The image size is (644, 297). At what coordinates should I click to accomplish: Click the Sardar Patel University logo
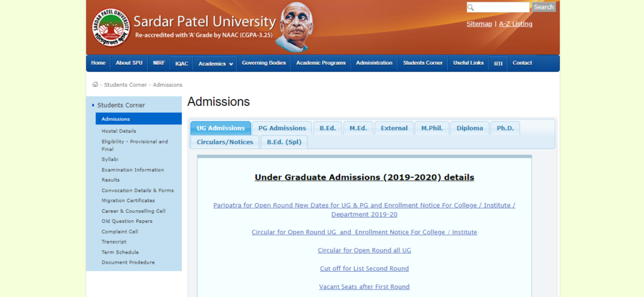pos(111,28)
